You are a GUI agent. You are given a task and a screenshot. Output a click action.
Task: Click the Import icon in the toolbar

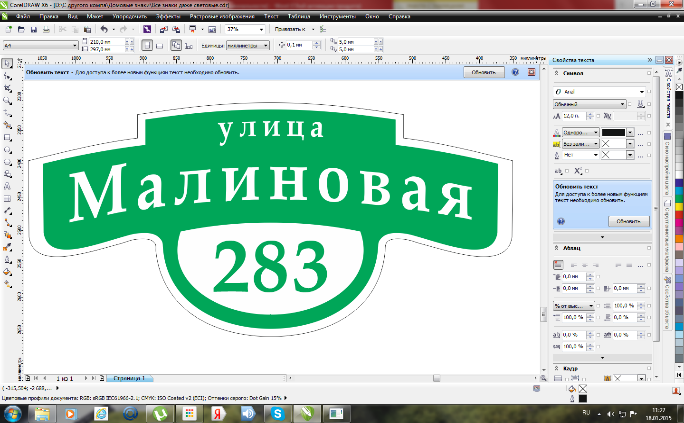[x=164, y=29]
